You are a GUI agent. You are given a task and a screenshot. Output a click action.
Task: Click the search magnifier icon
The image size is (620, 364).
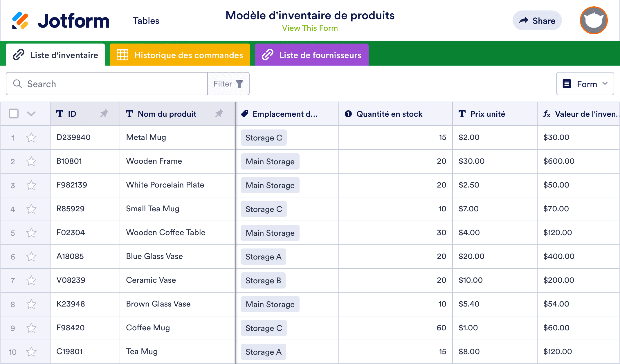17,84
